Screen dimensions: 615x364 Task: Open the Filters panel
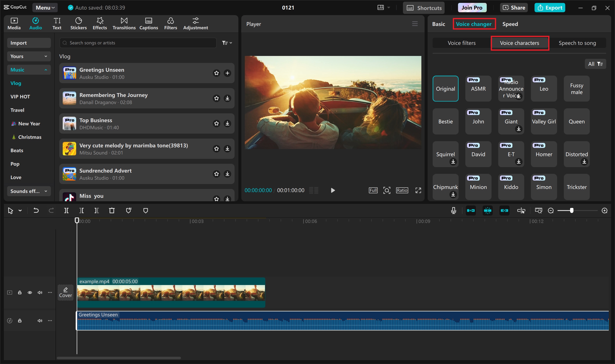[x=171, y=23]
